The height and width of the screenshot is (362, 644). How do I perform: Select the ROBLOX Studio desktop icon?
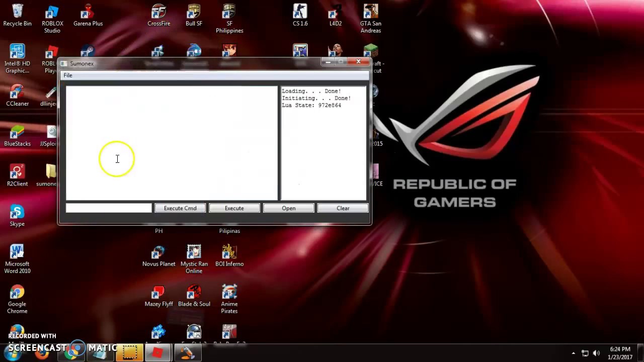tap(52, 19)
